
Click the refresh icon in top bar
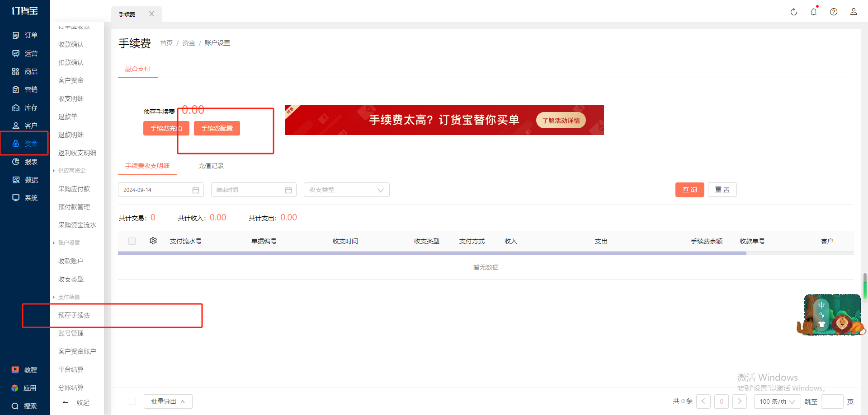[794, 12]
